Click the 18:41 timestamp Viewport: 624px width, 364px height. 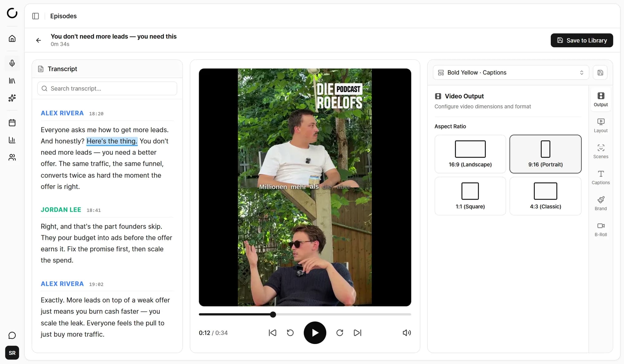[x=94, y=210]
